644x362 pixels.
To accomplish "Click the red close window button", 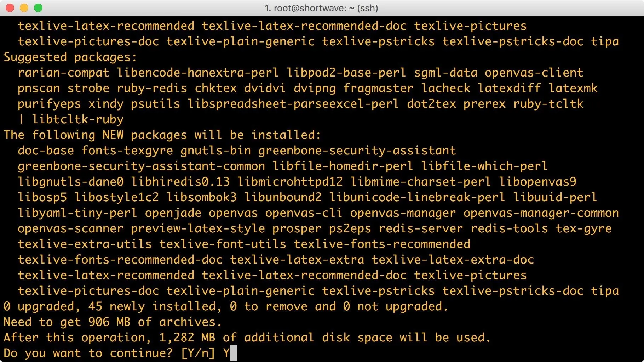I will pyautogui.click(x=10, y=8).
